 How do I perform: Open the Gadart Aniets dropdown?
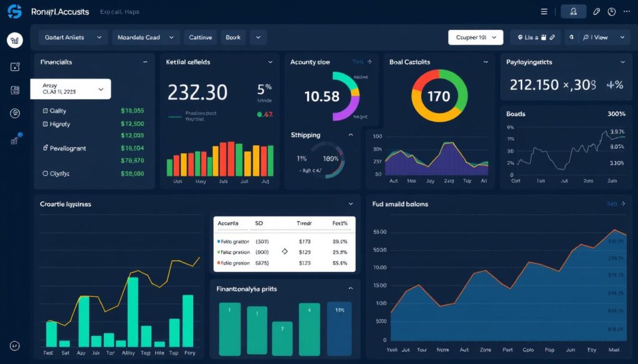tap(72, 37)
